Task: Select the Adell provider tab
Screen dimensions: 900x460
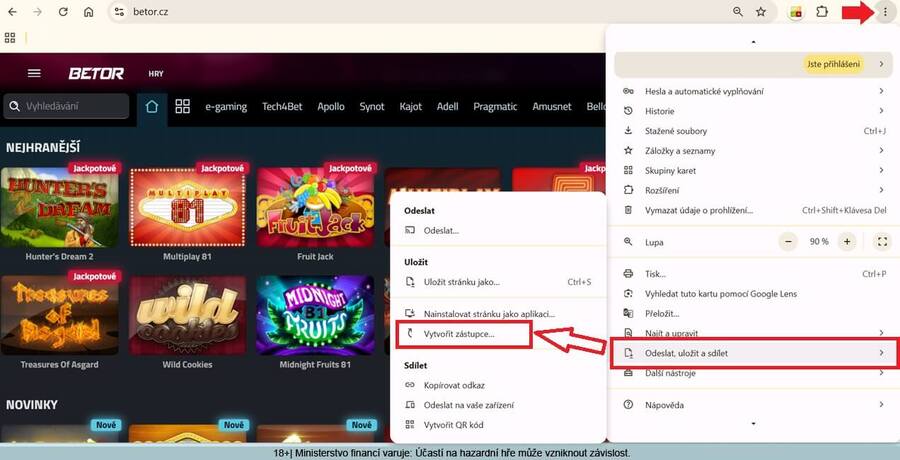Action: 448,107
